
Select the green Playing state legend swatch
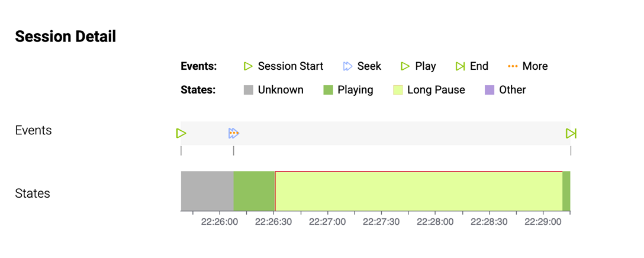click(x=329, y=90)
